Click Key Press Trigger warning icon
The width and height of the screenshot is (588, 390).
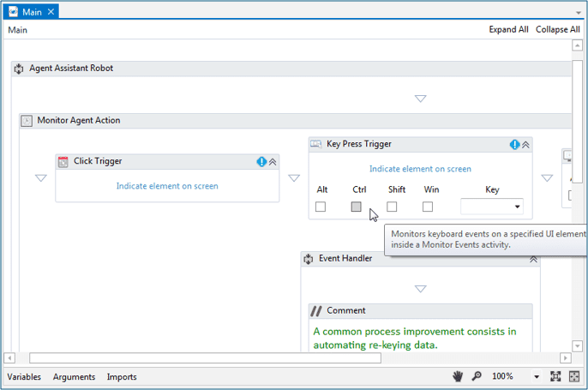(514, 145)
